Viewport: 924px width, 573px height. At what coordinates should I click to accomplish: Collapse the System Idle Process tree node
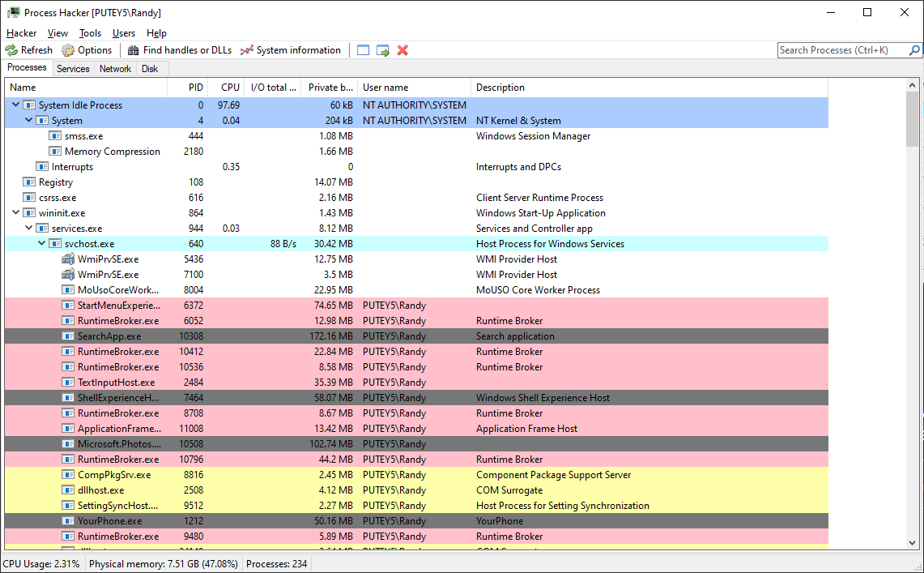15,105
